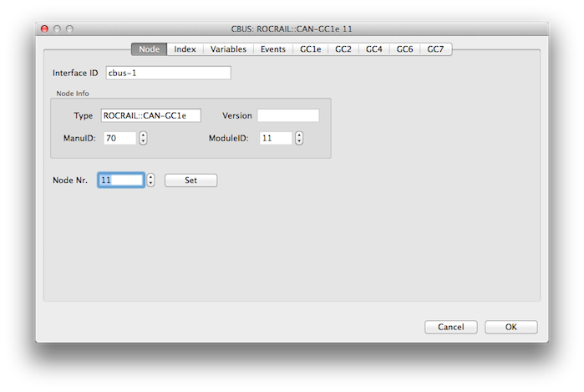
Task: Click the Node tab
Action: click(x=150, y=49)
